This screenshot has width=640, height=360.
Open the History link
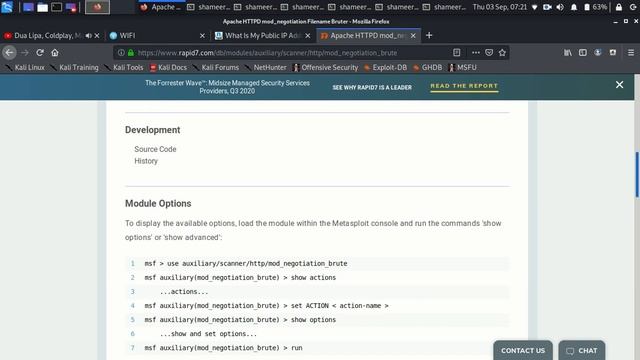146,161
